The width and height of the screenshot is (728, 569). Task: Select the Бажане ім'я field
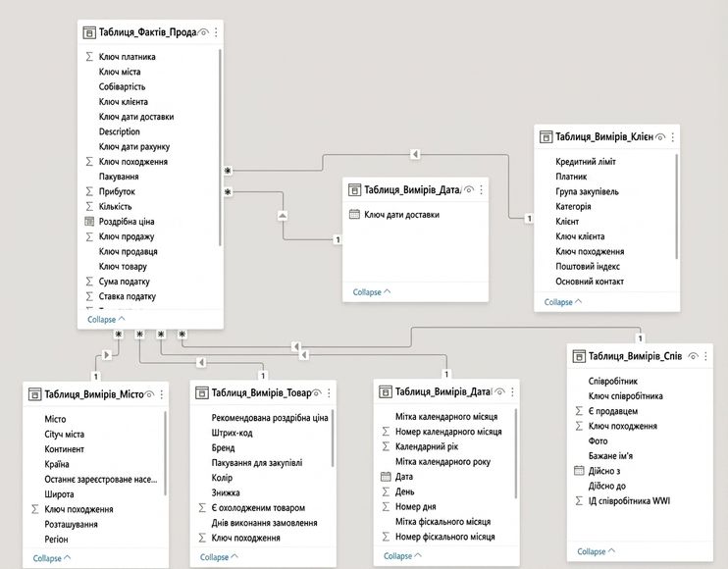coord(610,456)
